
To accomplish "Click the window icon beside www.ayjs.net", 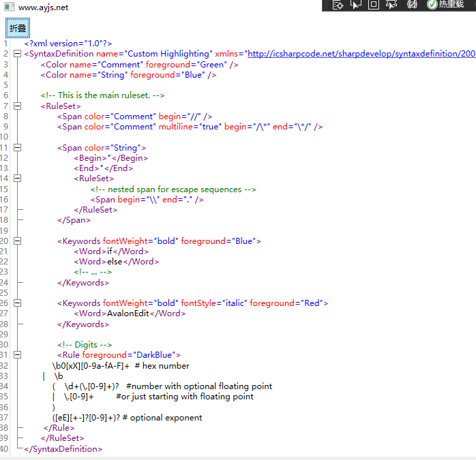I will pyautogui.click(x=9, y=7).
